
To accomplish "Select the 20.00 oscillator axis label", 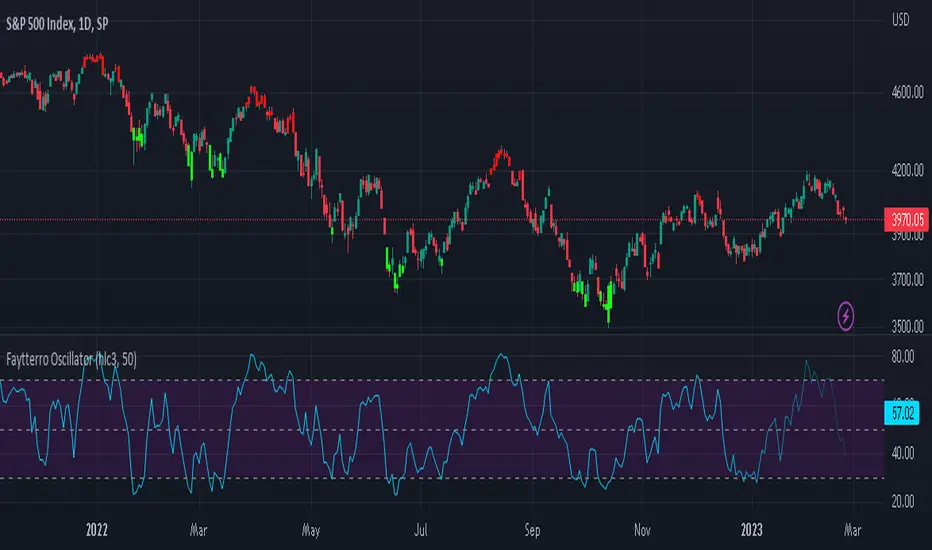I will pos(903,502).
